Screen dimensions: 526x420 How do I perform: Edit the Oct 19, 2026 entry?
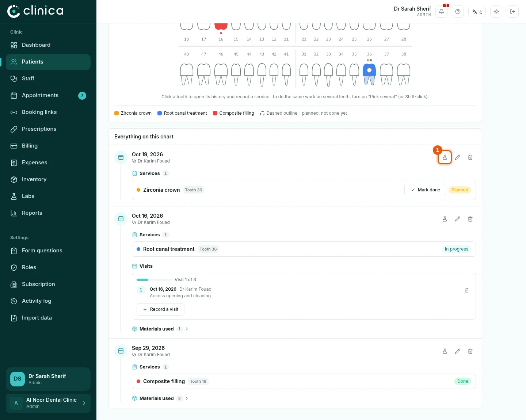pos(457,157)
